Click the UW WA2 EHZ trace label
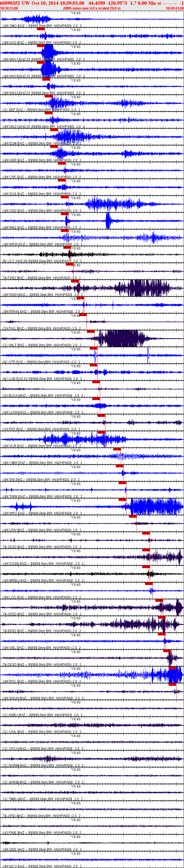The height and width of the screenshot is (868, 184). tap(42, 228)
